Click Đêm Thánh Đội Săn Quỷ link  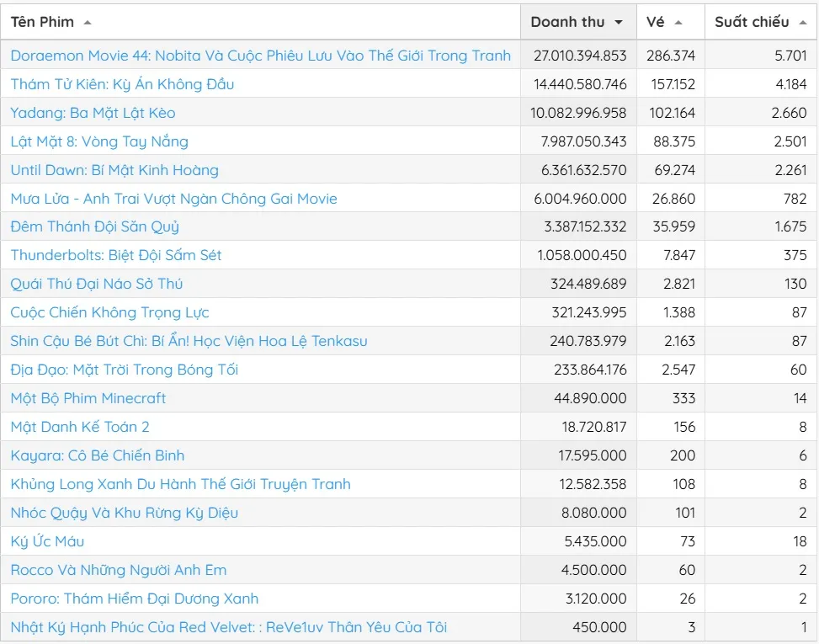(94, 227)
